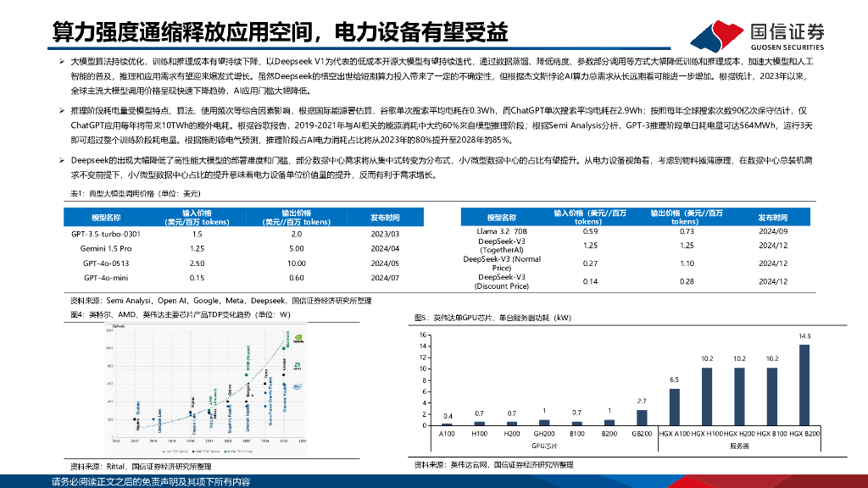Click the GB200 bar labeled 2.7
868x488 pixels.
pos(642,418)
